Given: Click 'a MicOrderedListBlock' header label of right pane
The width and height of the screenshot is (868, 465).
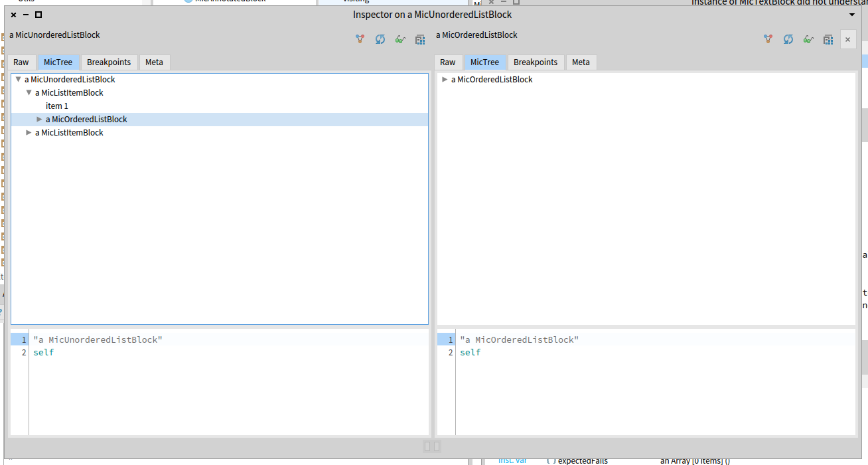Looking at the screenshot, I should pyautogui.click(x=476, y=35).
